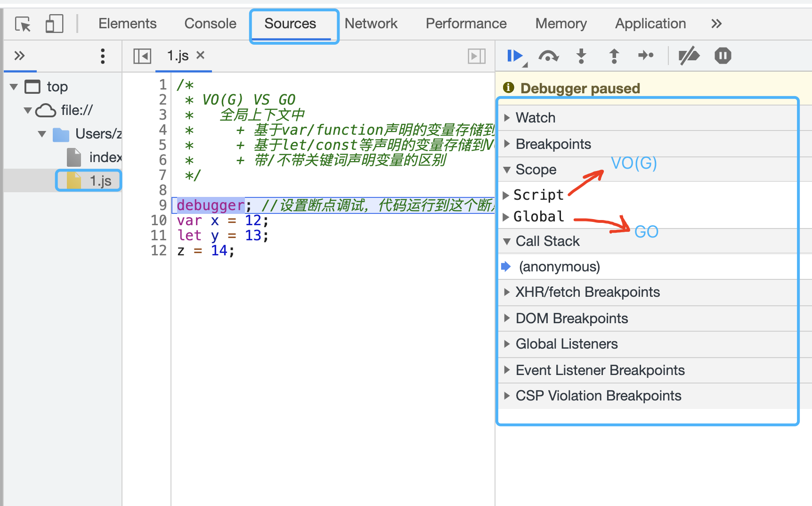Resume script execution

[x=517, y=57]
